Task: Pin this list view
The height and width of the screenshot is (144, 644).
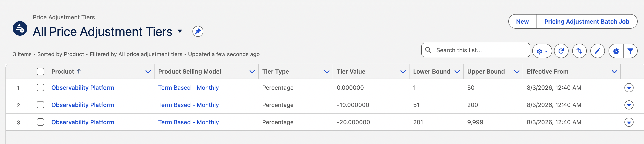Action: tap(198, 32)
